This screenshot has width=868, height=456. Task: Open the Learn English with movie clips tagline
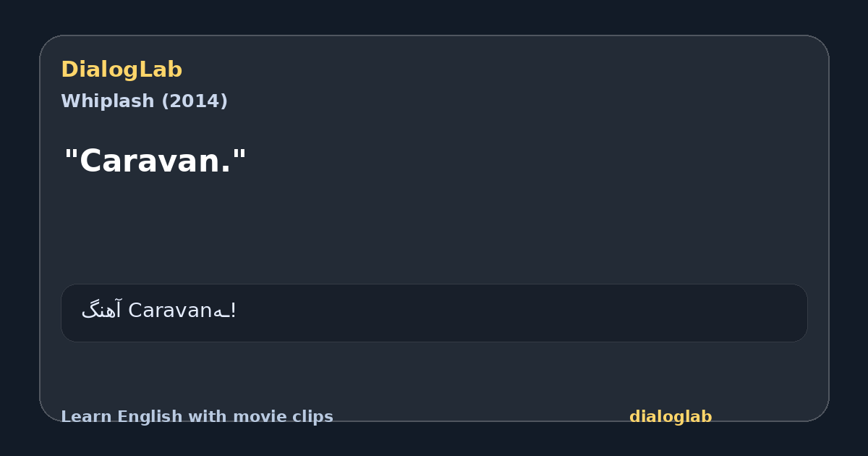click(197, 417)
